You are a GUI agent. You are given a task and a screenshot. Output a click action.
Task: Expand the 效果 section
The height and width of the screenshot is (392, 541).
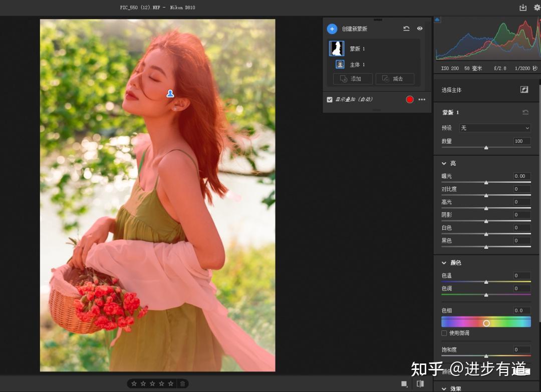pos(444,389)
